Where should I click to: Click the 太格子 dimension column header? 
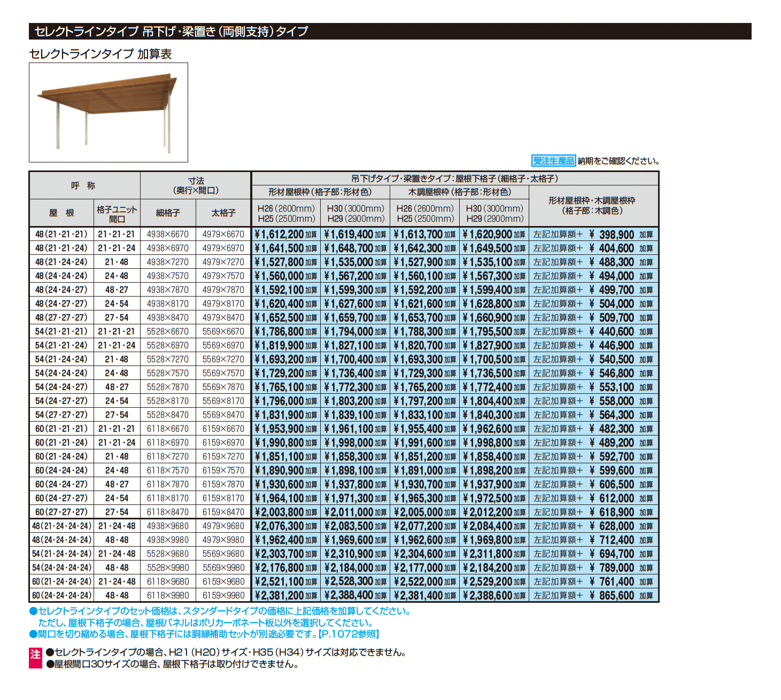tap(223, 213)
